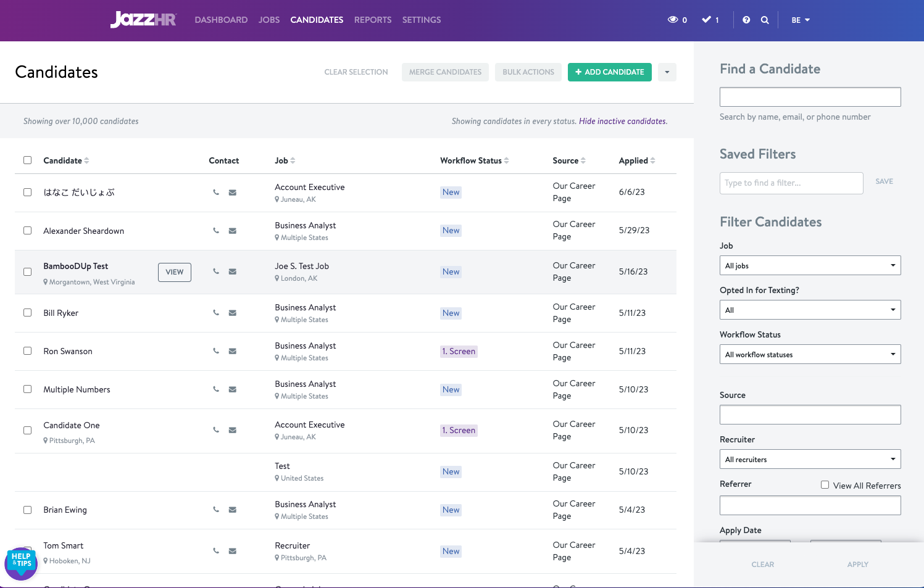Open the Jobs section
This screenshot has width=924, height=588.
click(269, 20)
